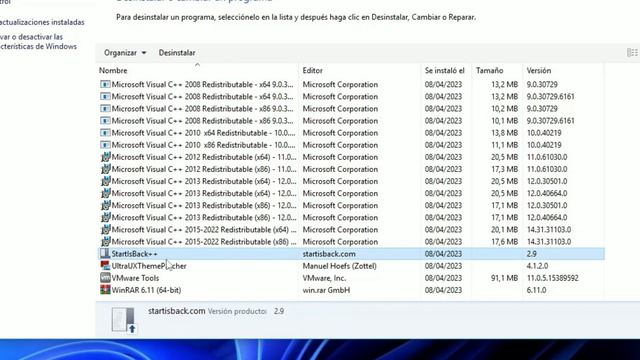The width and height of the screenshot is (640, 360).
Task: Click the WinRAR 6.11 (64-bit) icon
Action: click(x=105, y=290)
